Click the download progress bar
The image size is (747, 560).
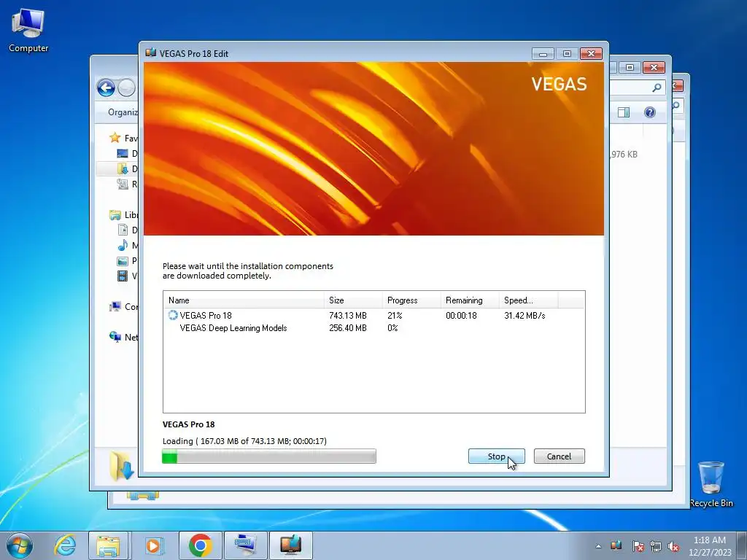(x=269, y=456)
